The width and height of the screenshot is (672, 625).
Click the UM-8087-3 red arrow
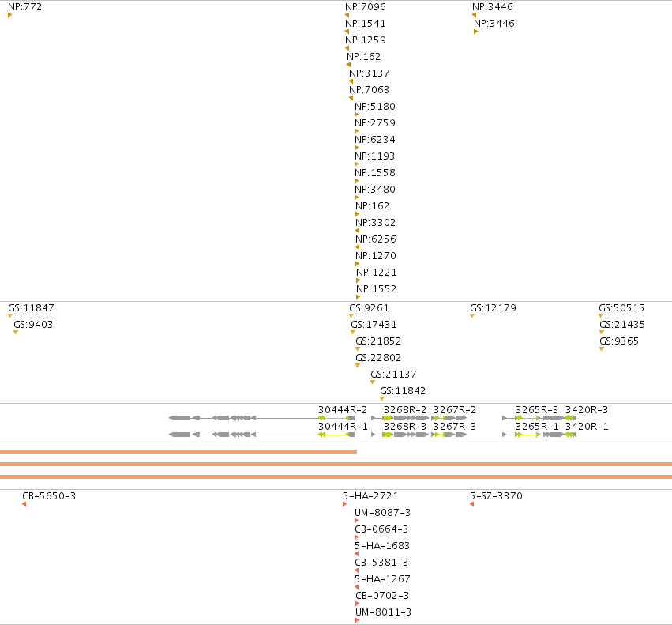click(x=357, y=521)
